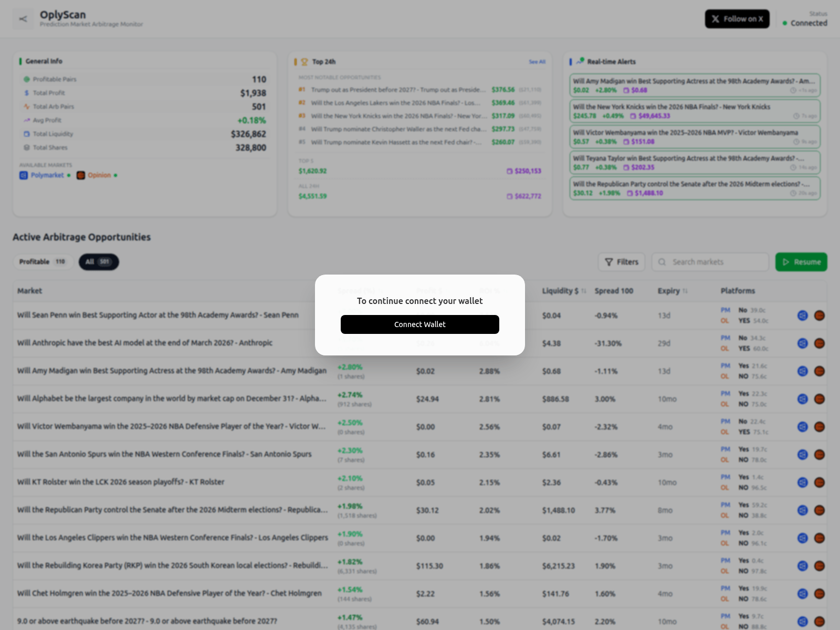
Task: Click the Avg Profit value +0.18%
Action: 252,120
